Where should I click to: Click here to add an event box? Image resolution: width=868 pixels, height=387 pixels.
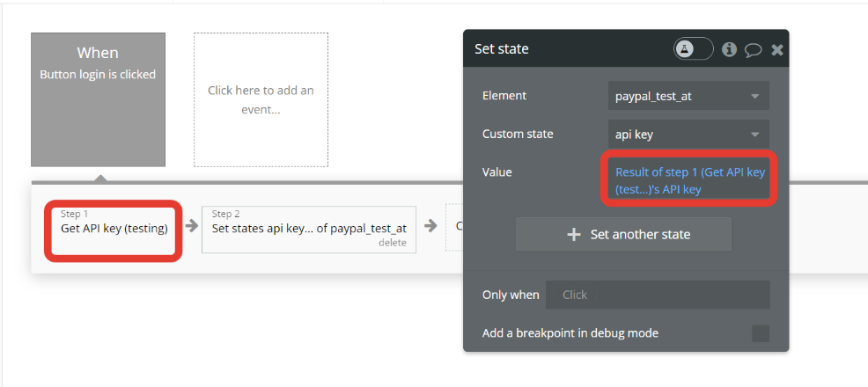tap(261, 99)
